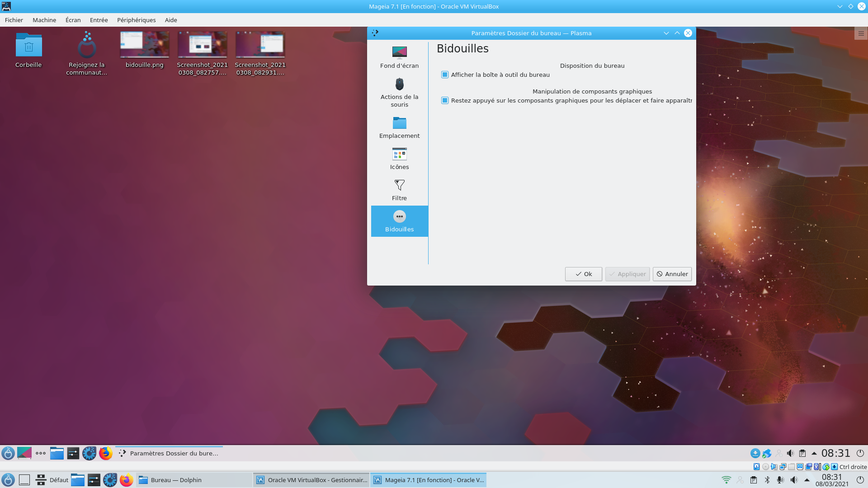Launch Firefox from the host taskbar
Screen dimensions: 868x488
[x=127, y=480]
